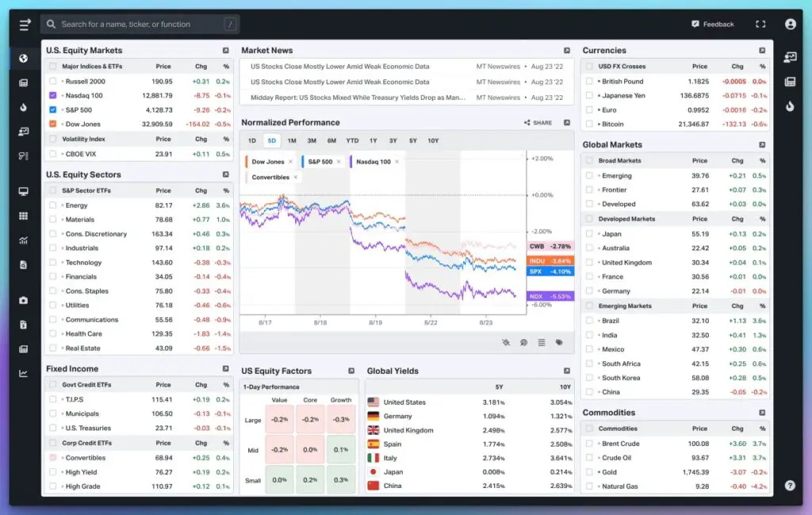812x515 pixels.
Task: Open the globe markets icon in left sidebar
Action: click(x=24, y=59)
